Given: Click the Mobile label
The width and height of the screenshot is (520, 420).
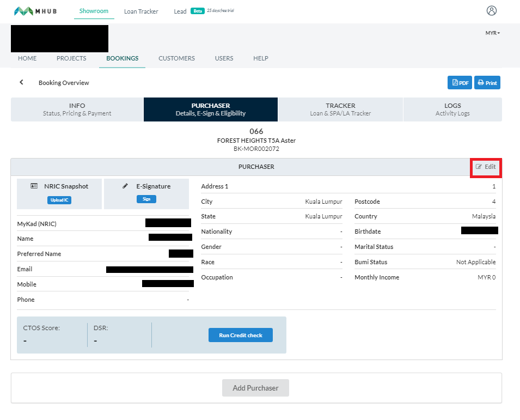Looking at the screenshot, I should point(27,284).
